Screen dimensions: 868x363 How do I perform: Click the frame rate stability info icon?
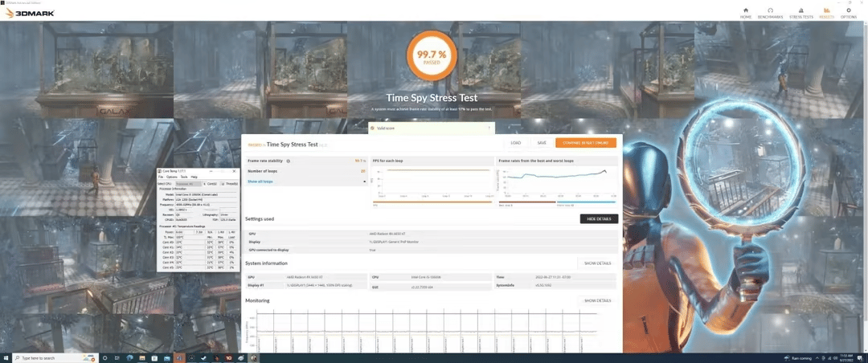289,161
